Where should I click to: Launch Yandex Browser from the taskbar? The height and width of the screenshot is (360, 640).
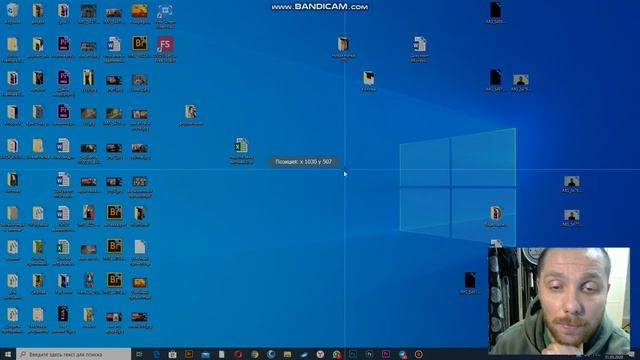click(320, 354)
